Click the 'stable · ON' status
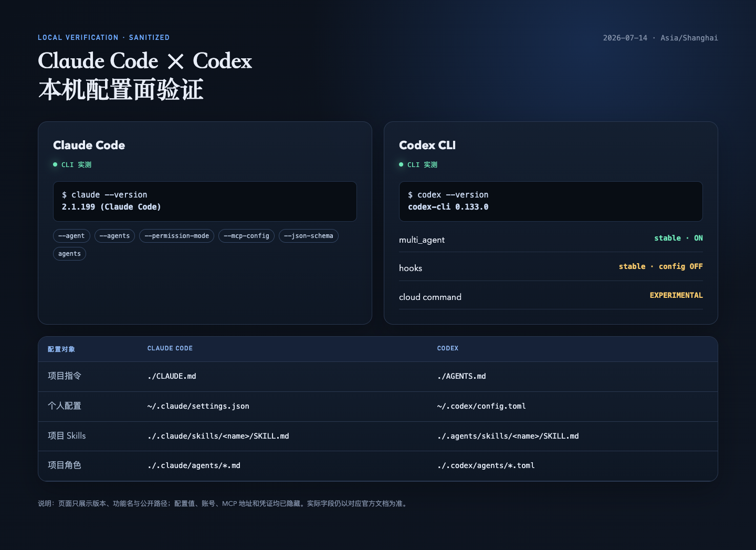 678,238
